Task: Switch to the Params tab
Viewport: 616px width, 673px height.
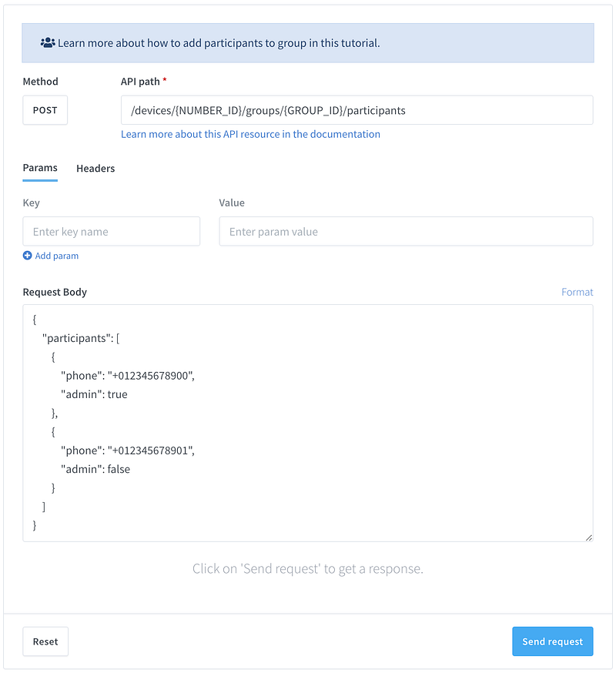Action: [x=40, y=168]
